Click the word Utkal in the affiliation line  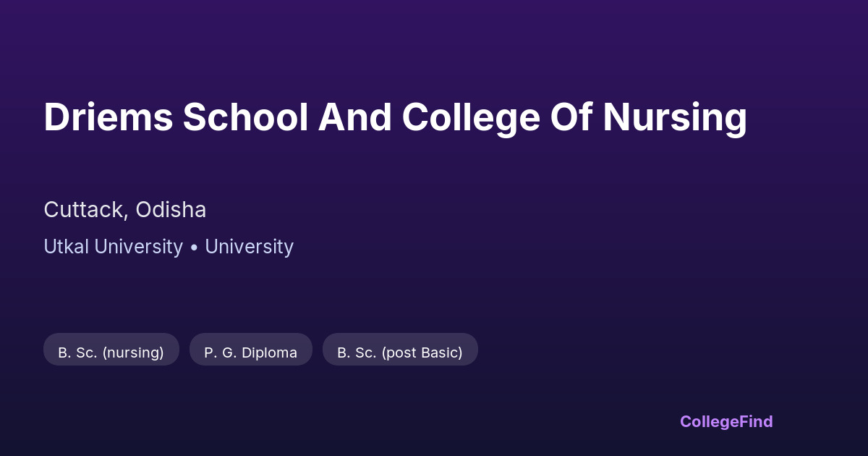click(x=67, y=247)
